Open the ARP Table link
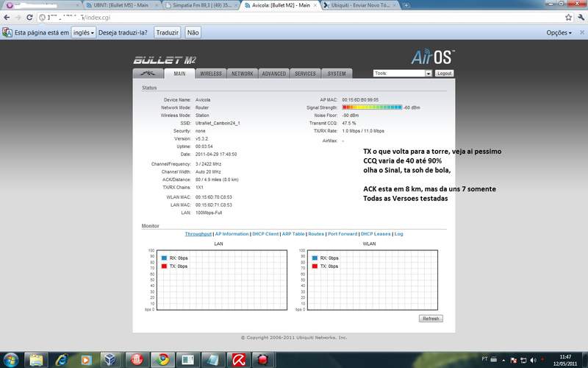 (x=293, y=234)
